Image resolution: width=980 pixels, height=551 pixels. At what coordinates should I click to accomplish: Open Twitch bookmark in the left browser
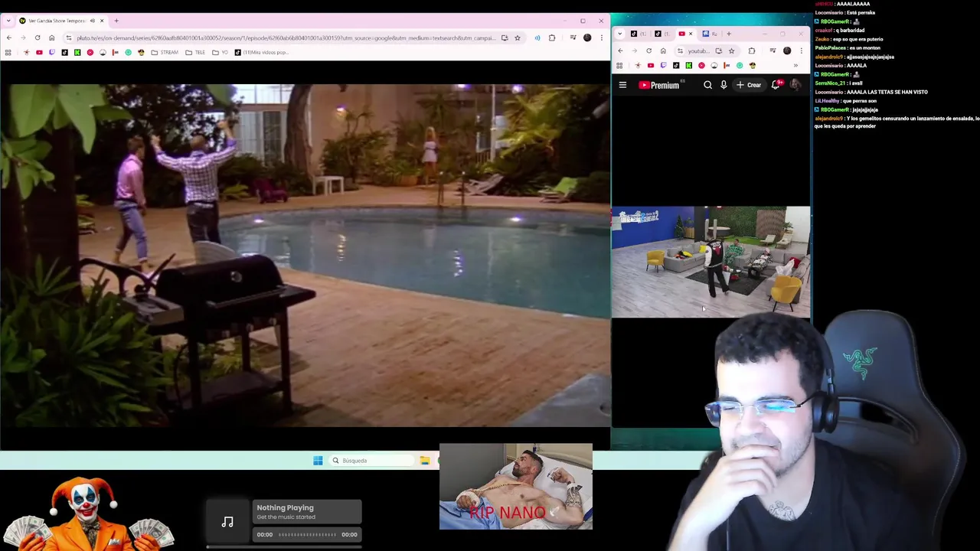pyautogui.click(x=52, y=53)
